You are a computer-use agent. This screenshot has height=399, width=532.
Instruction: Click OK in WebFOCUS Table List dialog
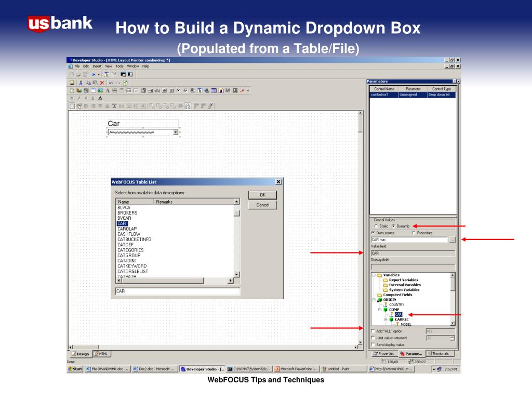click(x=262, y=195)
